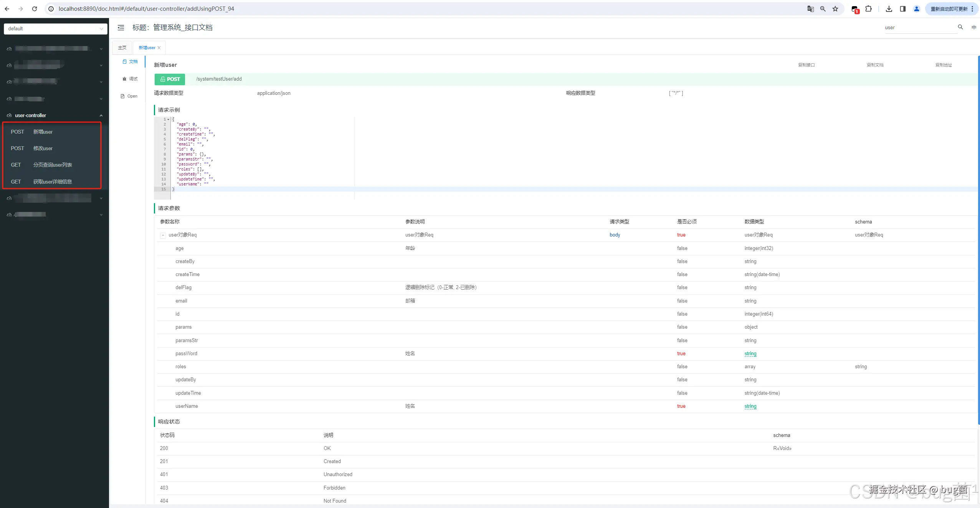
Task: Click the Google Translate icon in address bar
Action: (x=810, y=9)
